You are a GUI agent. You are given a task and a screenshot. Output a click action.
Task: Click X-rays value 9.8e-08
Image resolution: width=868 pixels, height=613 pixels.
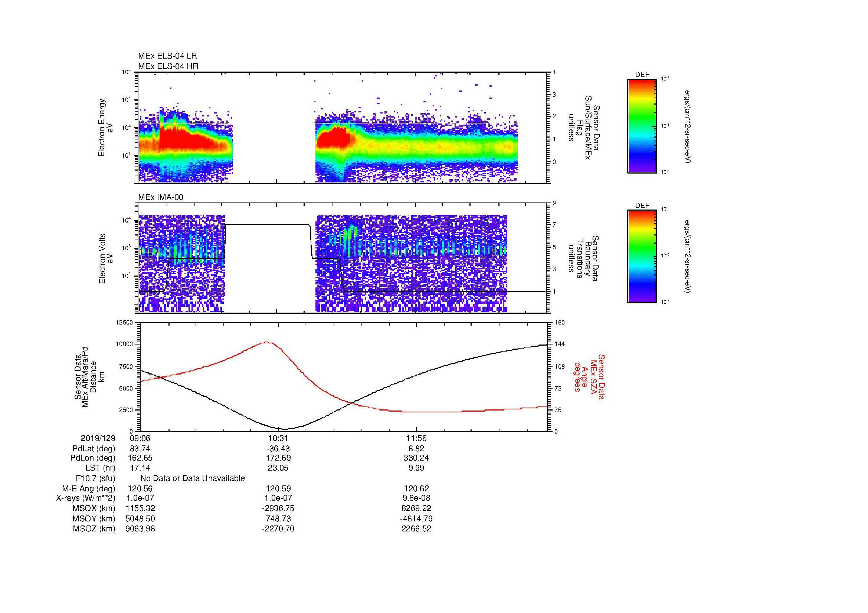pos(416,498)
